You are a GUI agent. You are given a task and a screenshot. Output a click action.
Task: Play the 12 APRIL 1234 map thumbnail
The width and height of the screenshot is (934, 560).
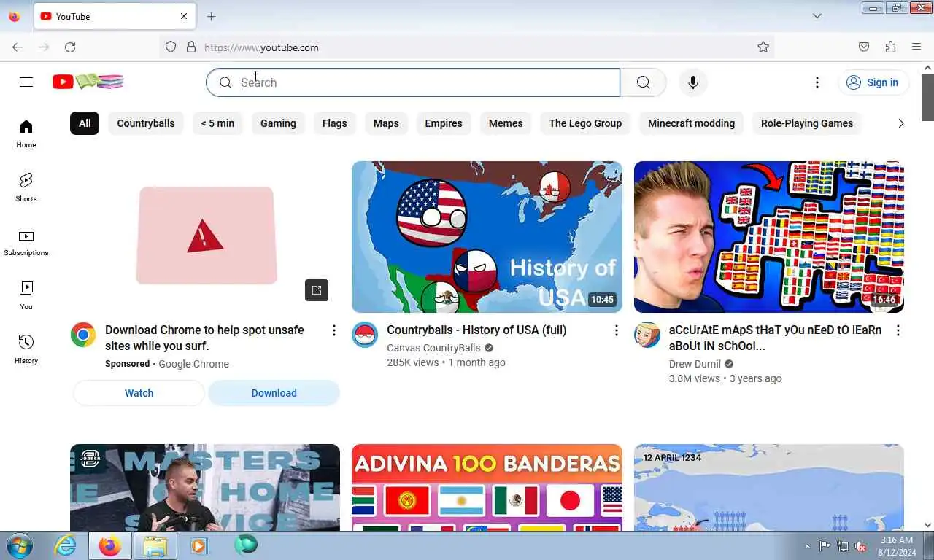(769, 487)
